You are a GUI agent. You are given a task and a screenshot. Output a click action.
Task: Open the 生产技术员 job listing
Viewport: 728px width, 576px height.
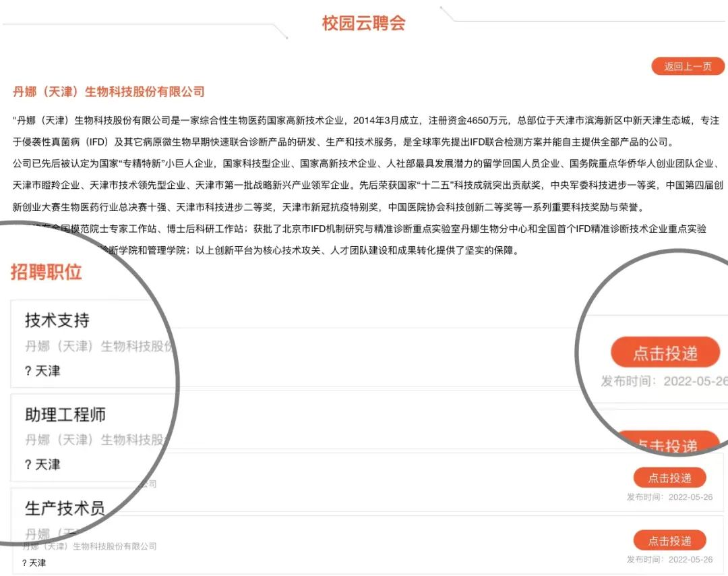[x=65, y=508]
